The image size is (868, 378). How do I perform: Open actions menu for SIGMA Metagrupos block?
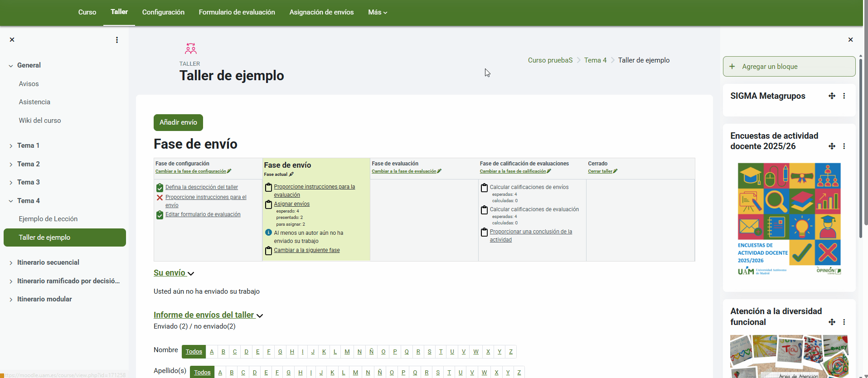coord(844,96)
